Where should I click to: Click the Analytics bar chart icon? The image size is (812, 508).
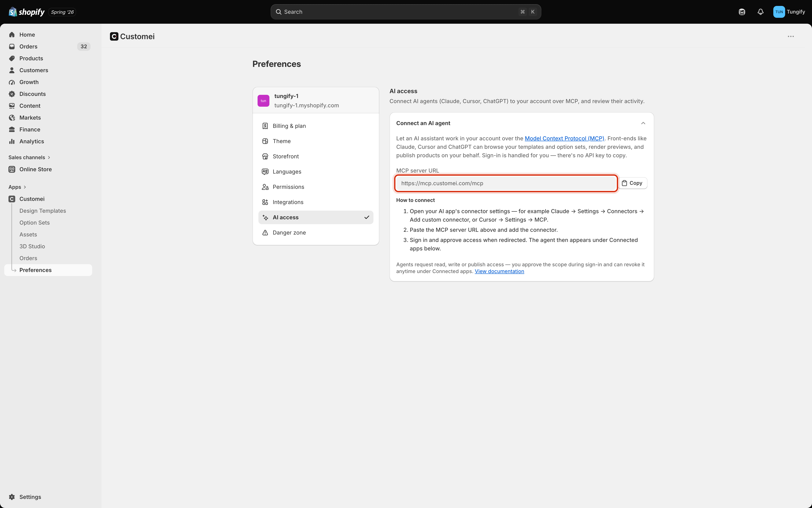12,141
